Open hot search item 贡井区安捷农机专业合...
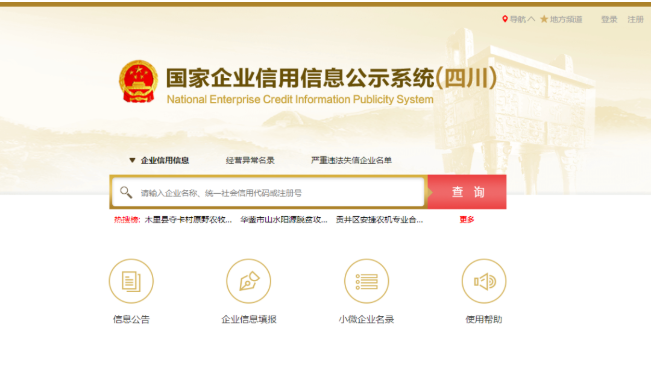Image resolution: width=651 pixels, height=378 pixels. (x=379, y=220)
